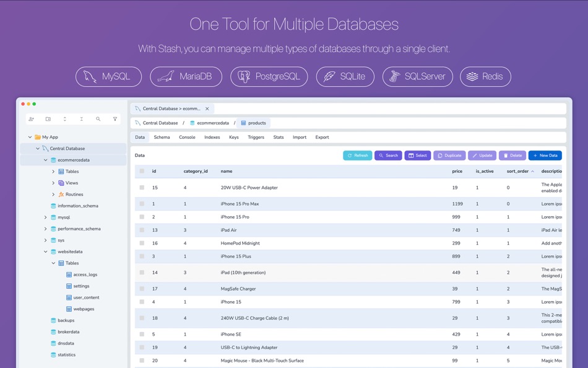This screenshot has height=368, width=588.
Task: Click the statistics database icon
Action: coord(53,355)
